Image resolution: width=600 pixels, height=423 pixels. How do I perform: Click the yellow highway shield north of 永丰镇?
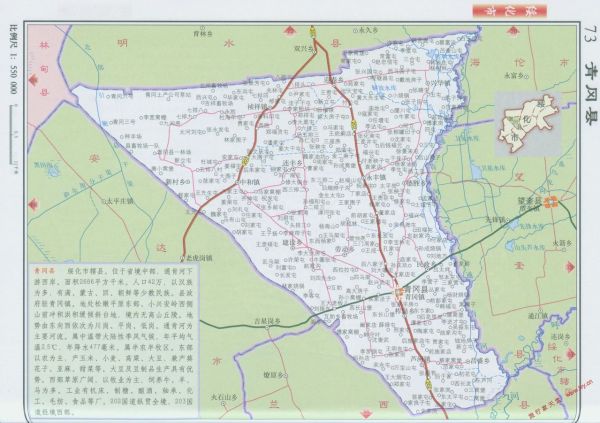(354, 124)
